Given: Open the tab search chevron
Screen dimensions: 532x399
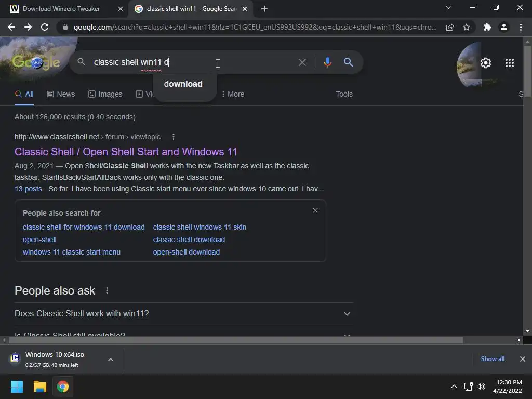Looking at the screenshot, I should coord(448,7).
